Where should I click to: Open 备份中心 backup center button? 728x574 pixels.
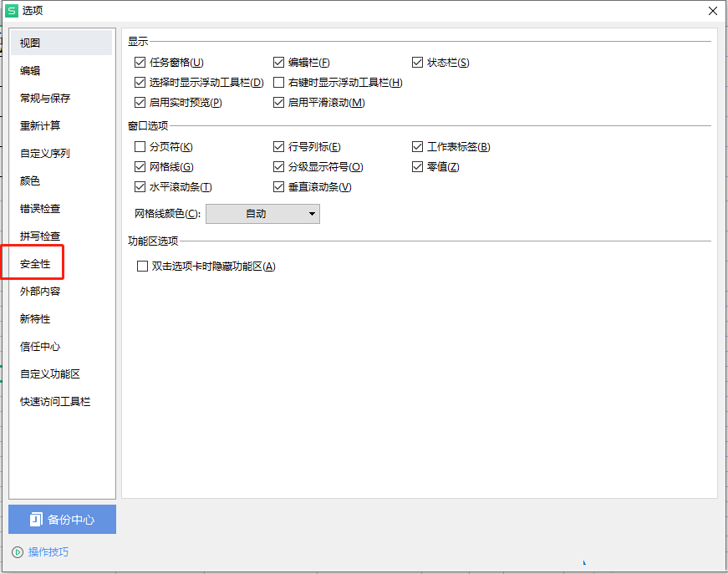[62, 519]
